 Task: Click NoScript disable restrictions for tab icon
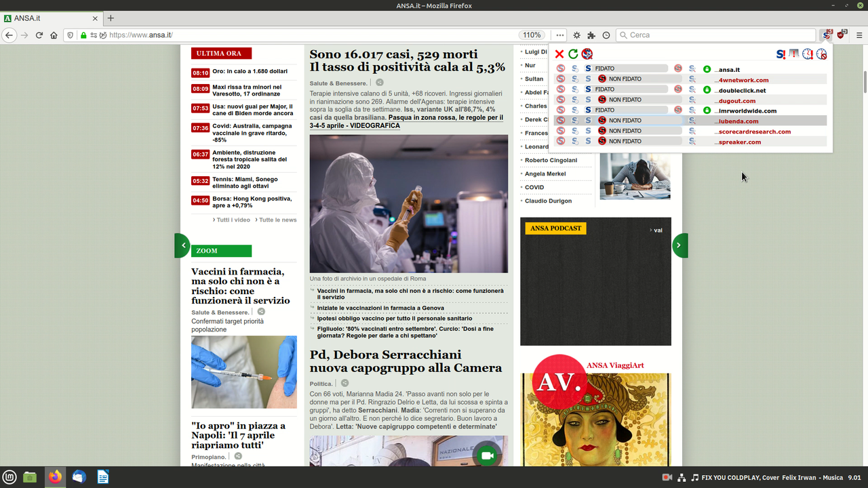794,54
